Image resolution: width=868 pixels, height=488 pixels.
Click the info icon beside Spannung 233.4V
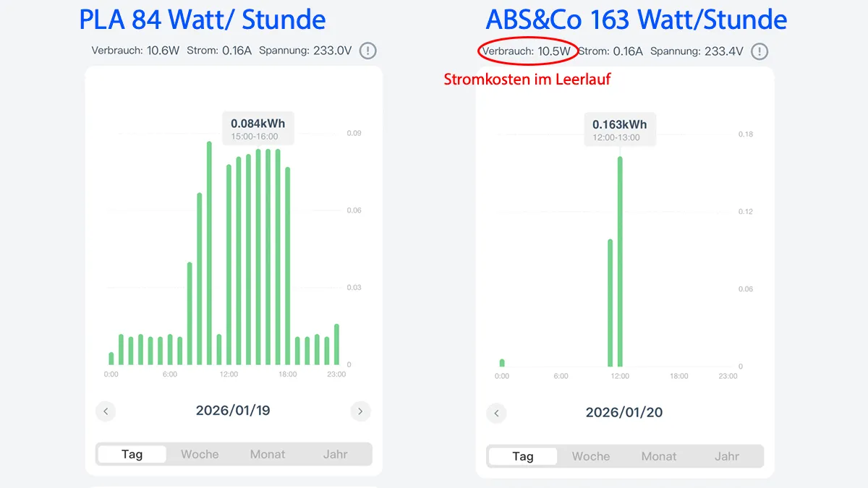tap(759, 51)
